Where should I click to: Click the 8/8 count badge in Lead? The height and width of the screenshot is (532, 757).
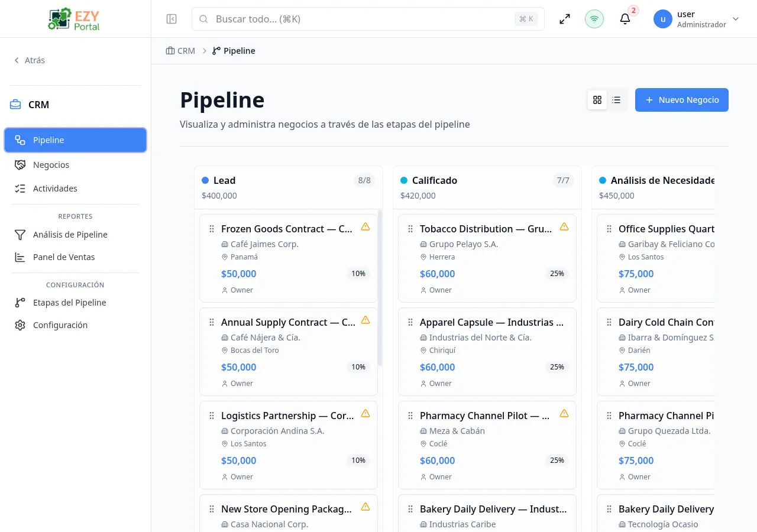point(364,180)
